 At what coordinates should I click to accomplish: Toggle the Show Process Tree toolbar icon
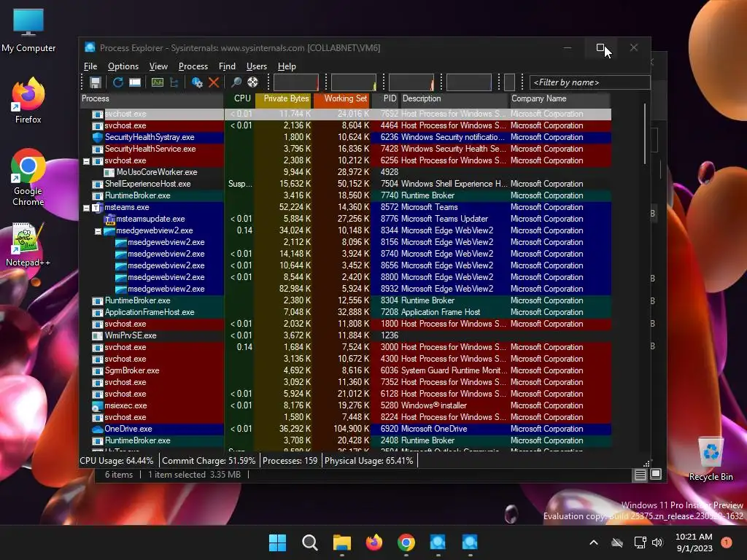click(x=174, y=82)
